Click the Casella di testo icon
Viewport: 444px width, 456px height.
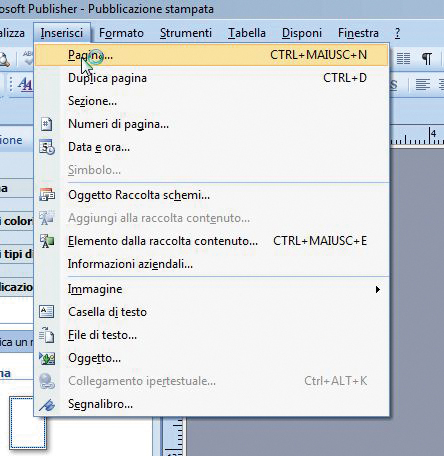pyautogui.click(x=46, y=312)
